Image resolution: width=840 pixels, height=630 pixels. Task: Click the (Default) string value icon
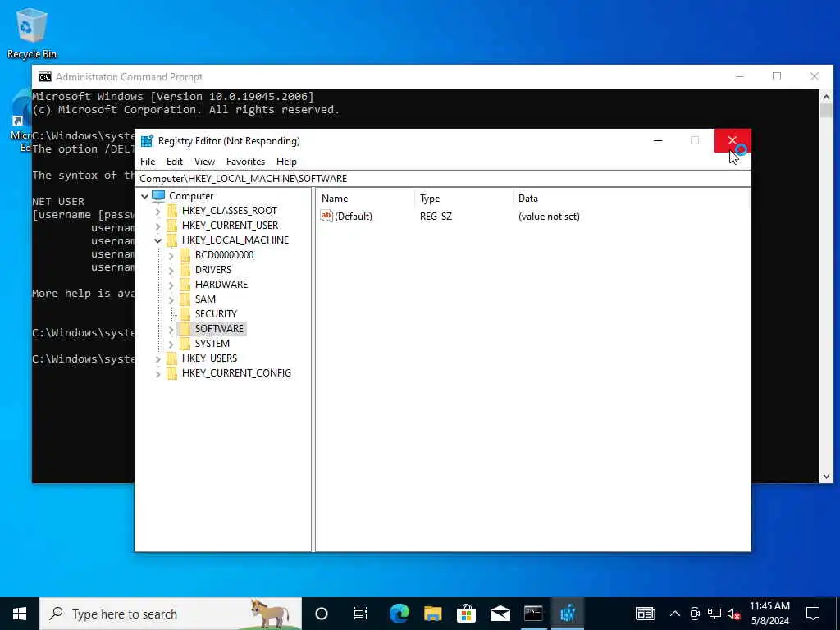tap(326, 216)
